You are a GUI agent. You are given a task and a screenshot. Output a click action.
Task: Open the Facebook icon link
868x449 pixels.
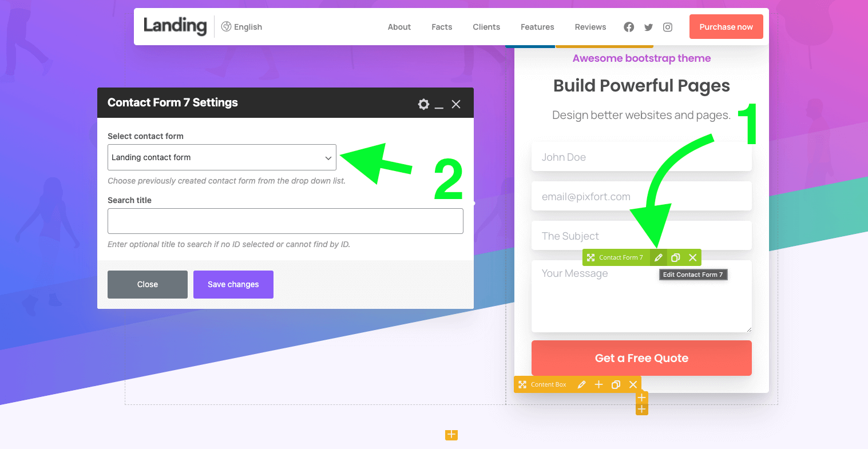[x=629, y=27]
